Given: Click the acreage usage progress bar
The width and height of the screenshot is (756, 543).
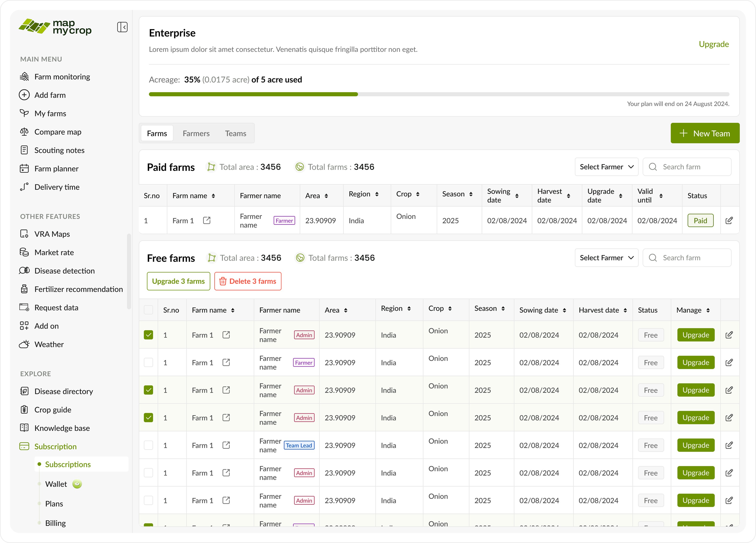Looking at the screenshot, I should pos(439,94).
